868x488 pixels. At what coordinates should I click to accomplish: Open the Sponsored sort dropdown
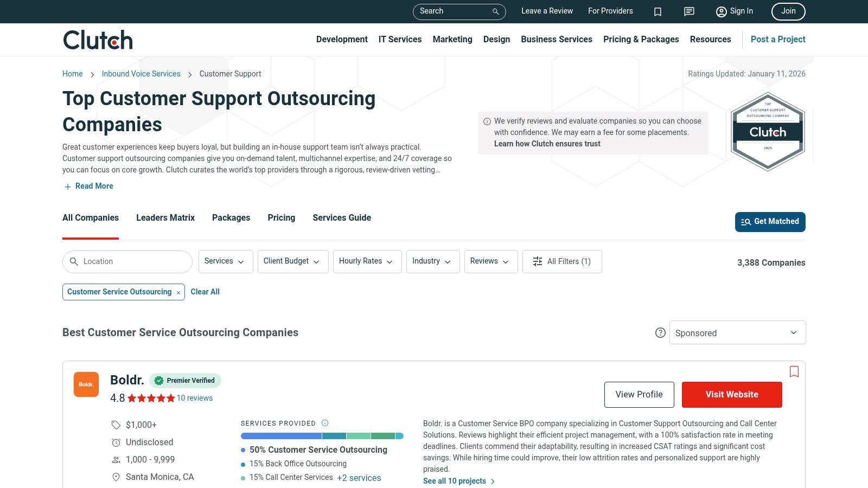(737, 332)
